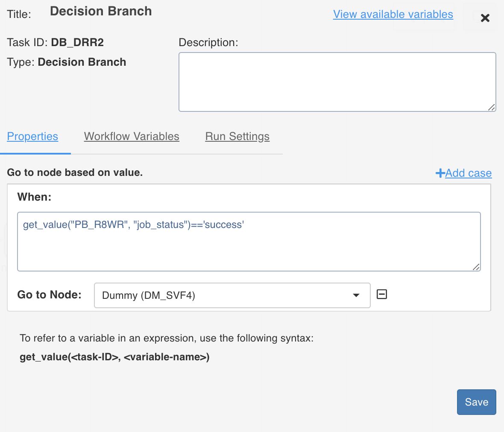The image size is (504, 432).
Task: Click the Add case link
Action: (468, 173)
